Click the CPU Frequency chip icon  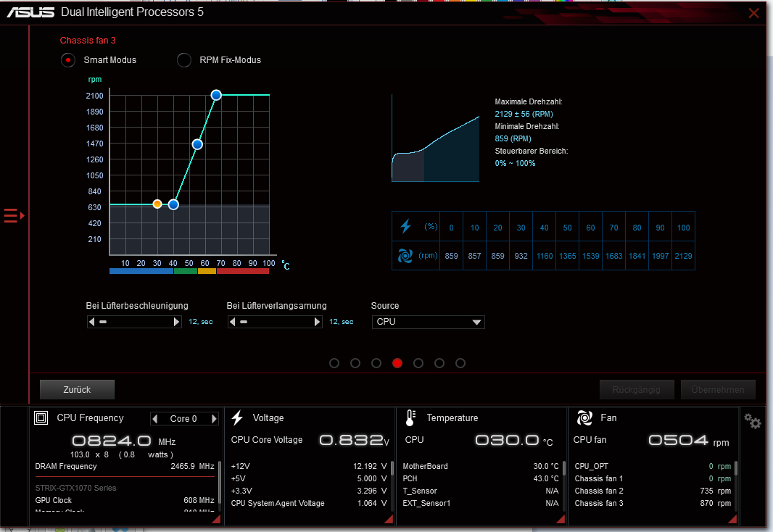(41, 418)
